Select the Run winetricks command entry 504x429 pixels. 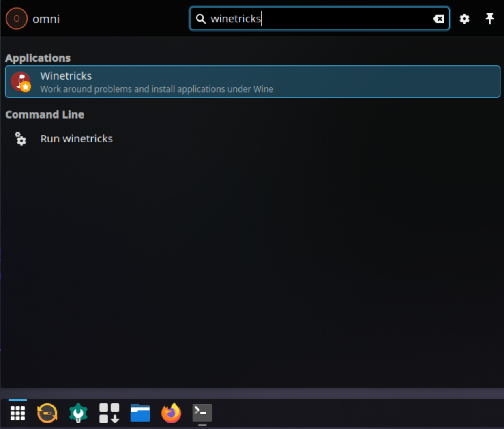pos(252,139)
